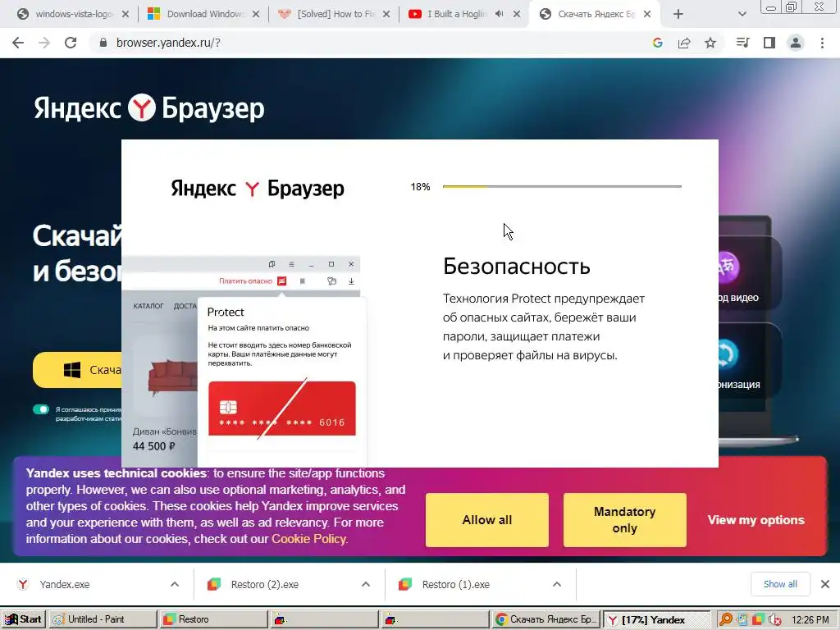The image size is (840, 630).
Task: Expand options for Restoro (2).exe download
Action: (x=366, y=584)
